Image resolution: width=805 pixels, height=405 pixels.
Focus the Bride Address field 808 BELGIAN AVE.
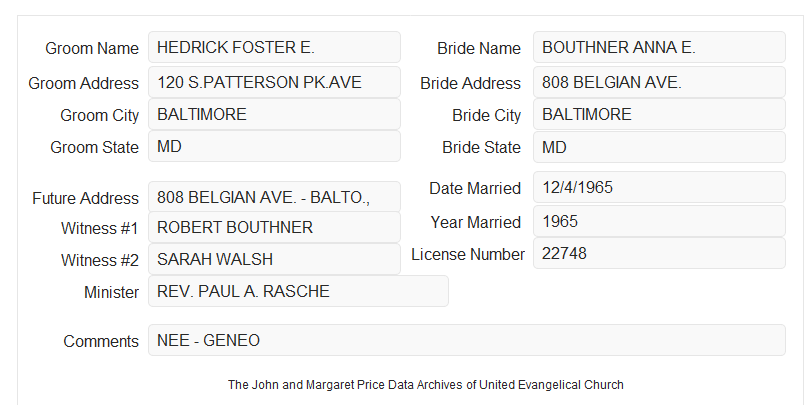point(659,82)
